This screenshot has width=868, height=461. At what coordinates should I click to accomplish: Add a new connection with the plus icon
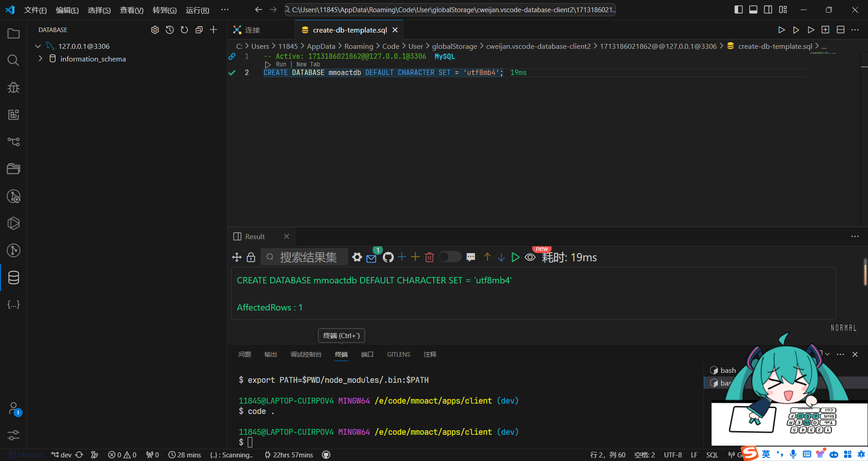213,30
